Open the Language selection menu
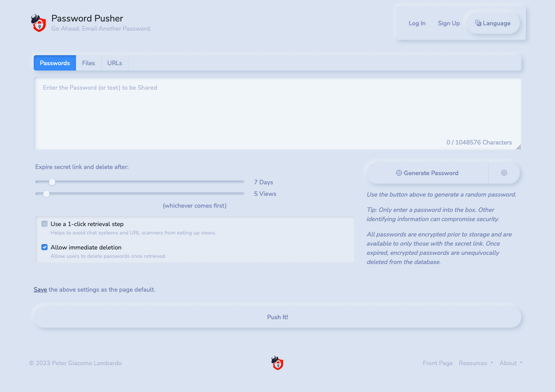Image resolution: width=555 pixels, height=392 pixels. 493,23
